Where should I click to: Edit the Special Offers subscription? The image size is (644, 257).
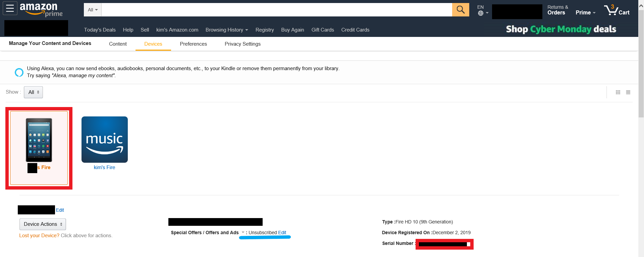point(282,233)
